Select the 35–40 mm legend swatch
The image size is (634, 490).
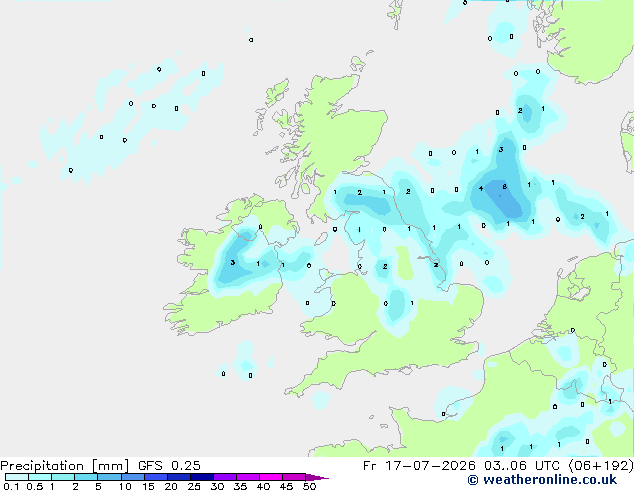248,477
